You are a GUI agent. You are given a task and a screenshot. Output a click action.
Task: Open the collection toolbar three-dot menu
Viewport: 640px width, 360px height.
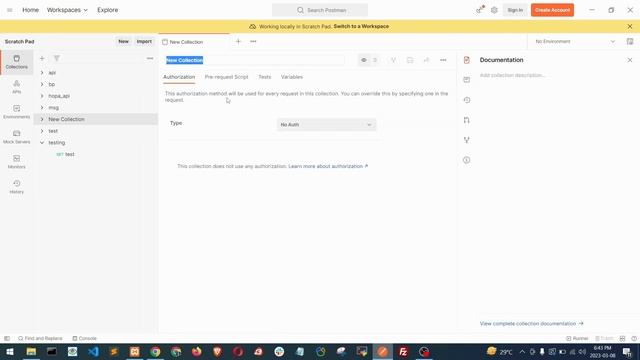(443, 60)
